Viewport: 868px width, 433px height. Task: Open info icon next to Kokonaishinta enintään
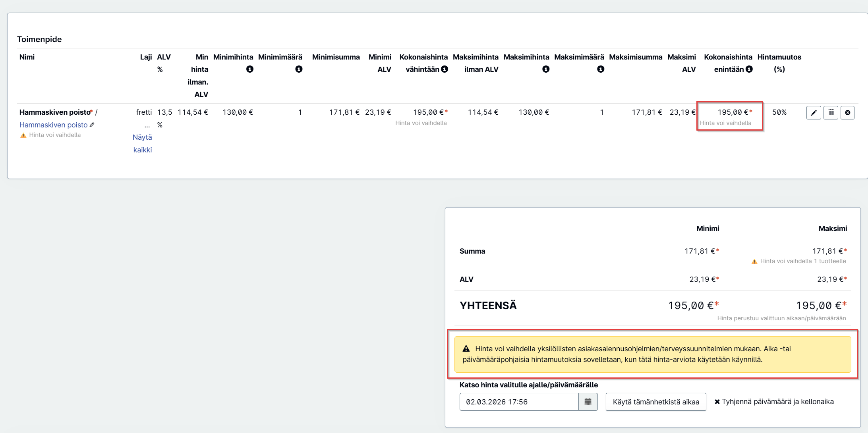coord(749,69)
